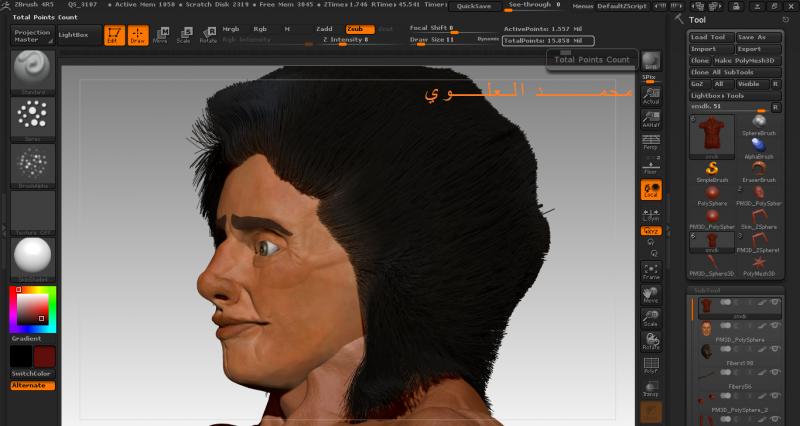The width and height of the screenshot is (800, 426).
Task: Click QuickSave at the top
Action: pyautogui.click(x=474, y=6)
